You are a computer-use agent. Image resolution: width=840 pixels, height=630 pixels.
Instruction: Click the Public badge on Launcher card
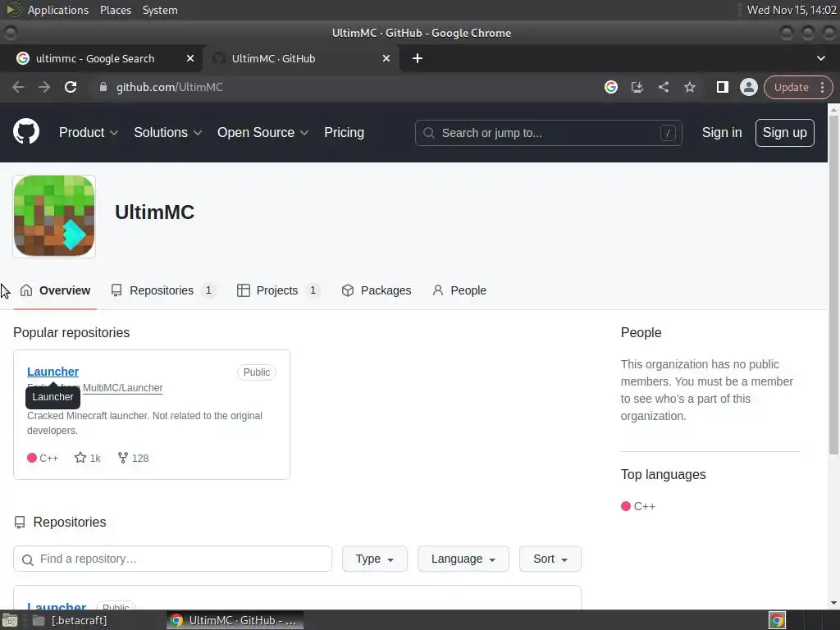(x=257, y=372)
